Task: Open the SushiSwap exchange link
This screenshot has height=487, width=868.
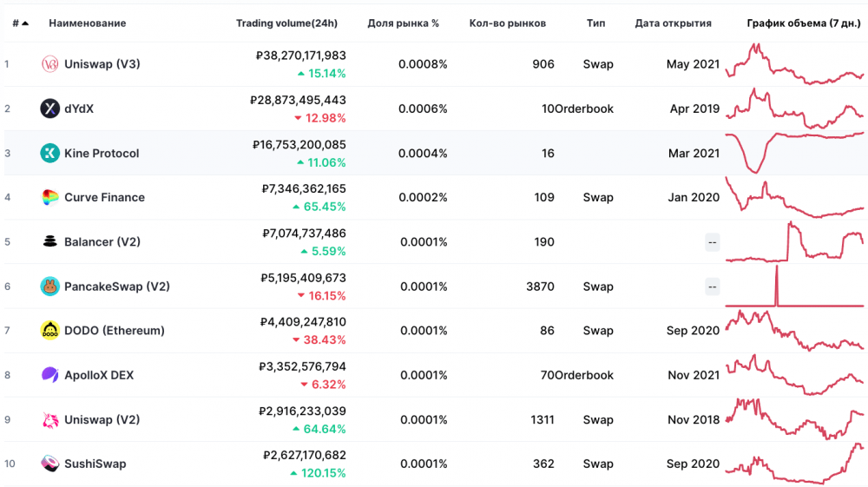Action: pyautogui.click(x=95, y=464)
